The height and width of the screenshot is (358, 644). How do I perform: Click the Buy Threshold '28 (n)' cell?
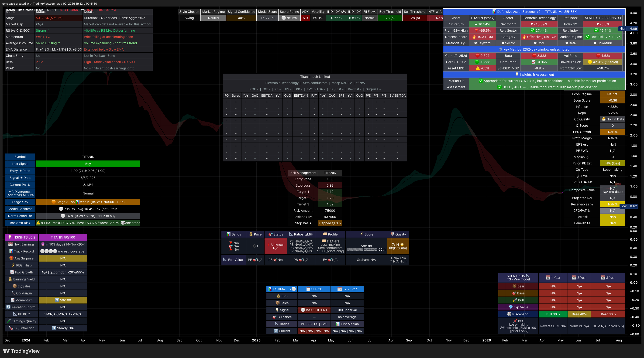pos(390,18)
